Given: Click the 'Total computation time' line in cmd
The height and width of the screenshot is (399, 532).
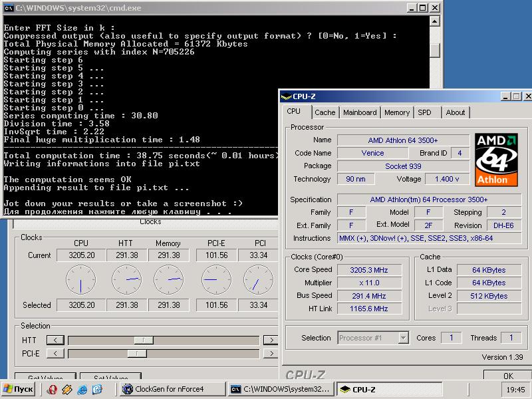Looking at the screenshot, I should pyautogui.click(x=142, y=156).
